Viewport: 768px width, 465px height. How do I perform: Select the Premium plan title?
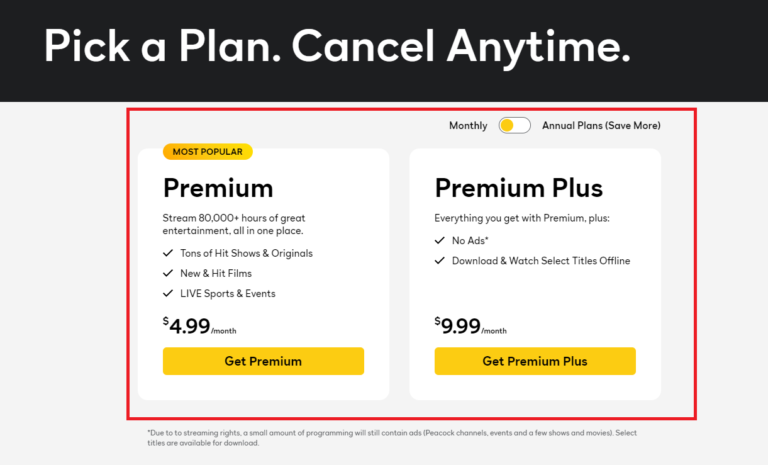[x=218, y=188]
